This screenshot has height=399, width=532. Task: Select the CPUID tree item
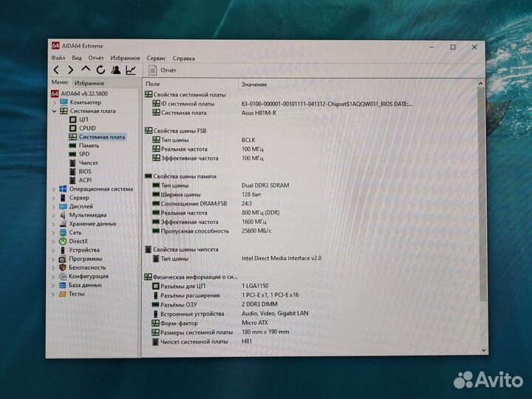(x=87, y=128)
